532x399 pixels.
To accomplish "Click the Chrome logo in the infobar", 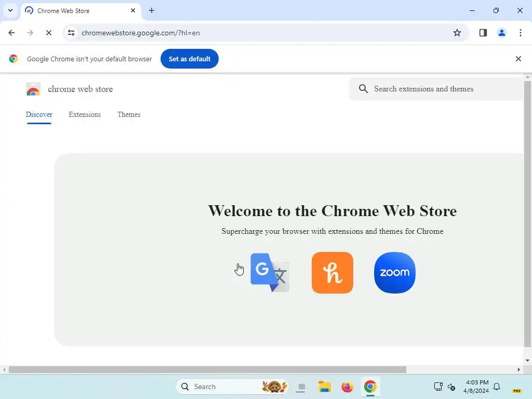I will point(13,59).
